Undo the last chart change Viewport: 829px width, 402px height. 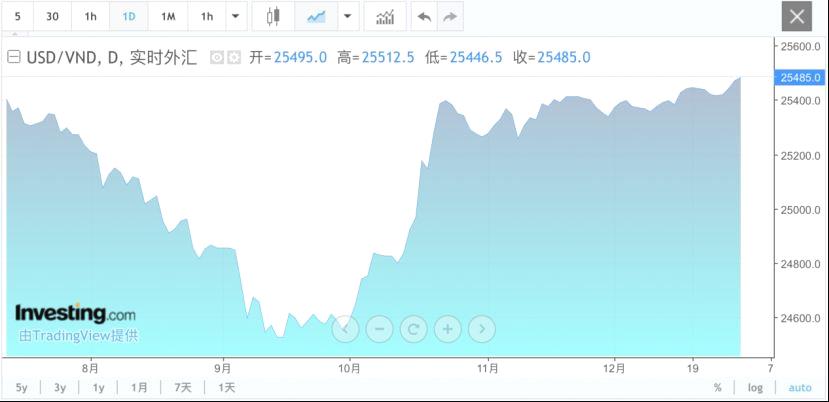[x=425, y=17]
